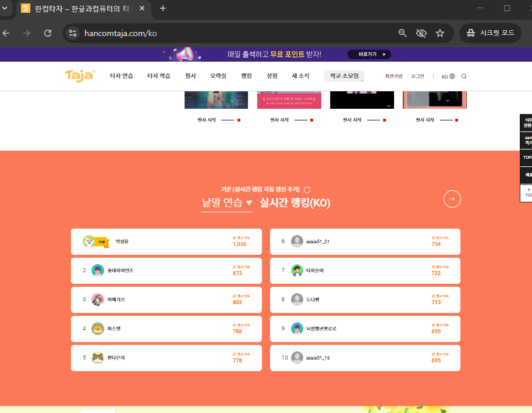Screen dimensions: 532x413
Task: Click the 로그인 link
Action: 418,76
